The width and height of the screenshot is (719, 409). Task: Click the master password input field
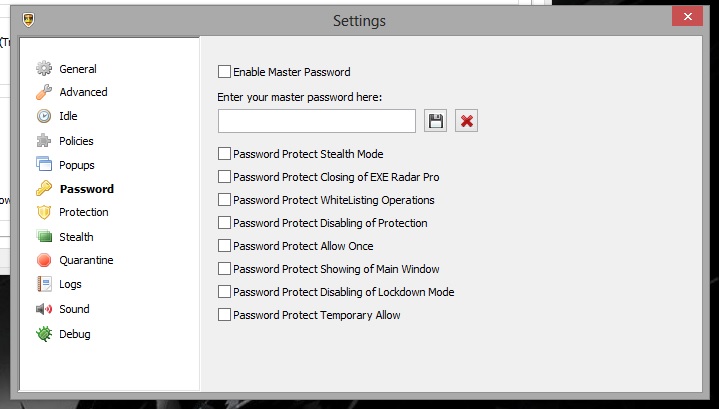click(316, 121)
